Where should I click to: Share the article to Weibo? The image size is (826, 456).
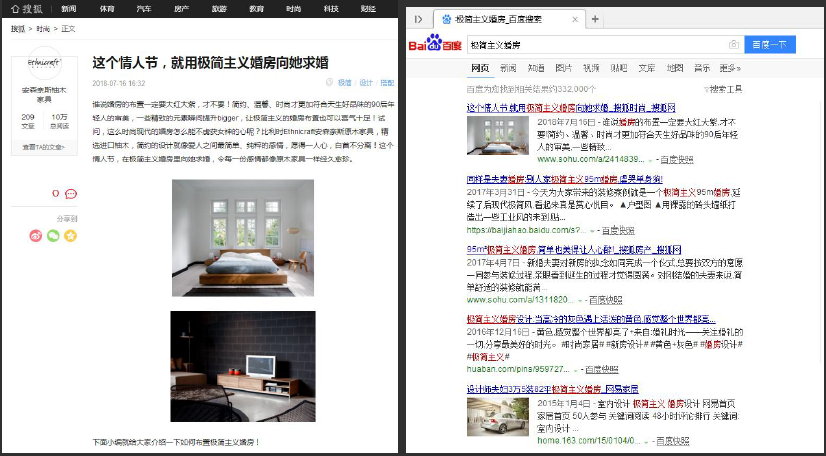[x=36, y=236]
